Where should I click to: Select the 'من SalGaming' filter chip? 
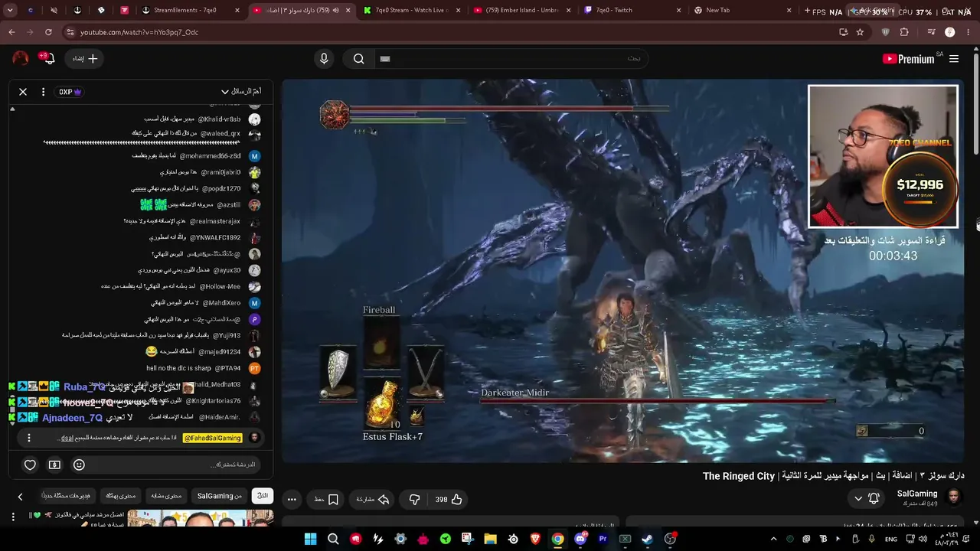tap(220, 496)
